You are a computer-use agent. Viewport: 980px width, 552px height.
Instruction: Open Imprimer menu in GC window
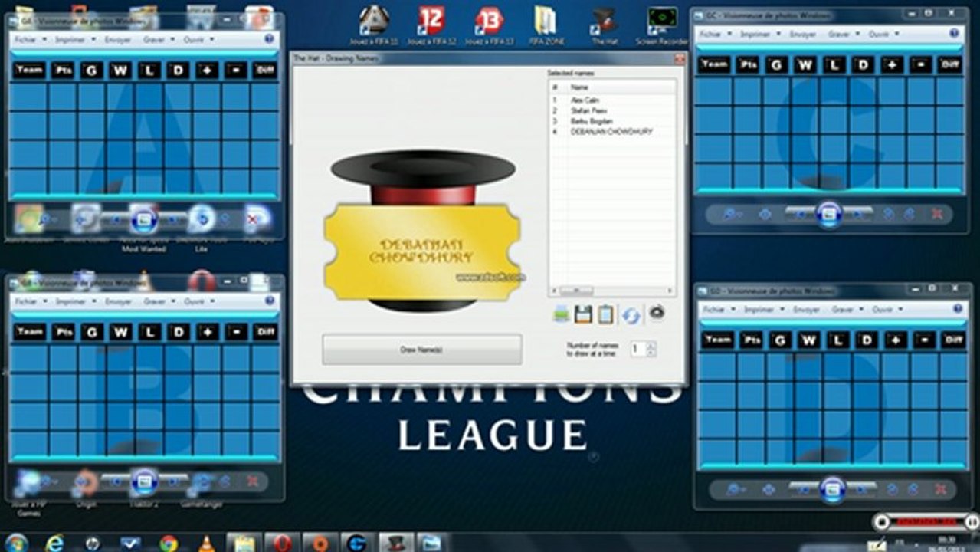click(760, 34)
